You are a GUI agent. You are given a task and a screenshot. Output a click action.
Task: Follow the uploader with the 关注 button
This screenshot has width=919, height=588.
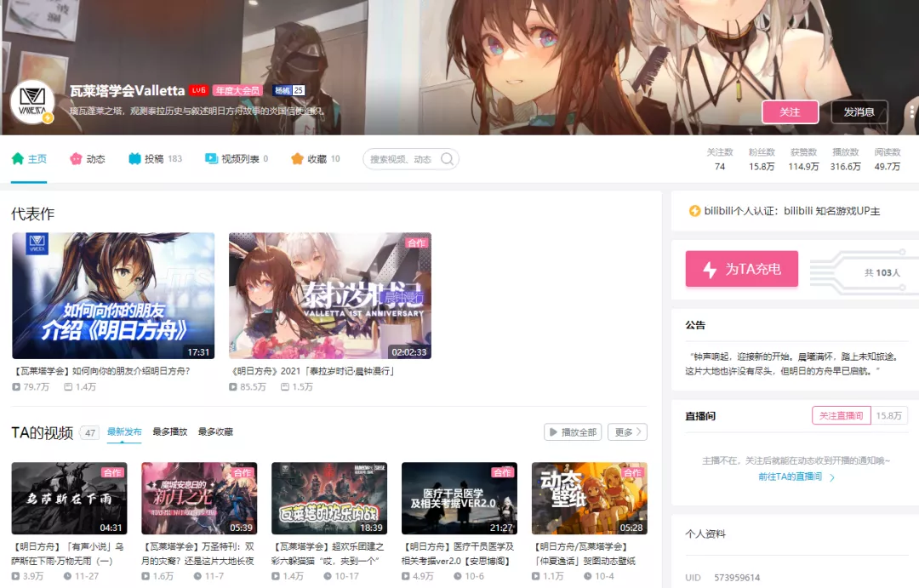click(790, 112)
